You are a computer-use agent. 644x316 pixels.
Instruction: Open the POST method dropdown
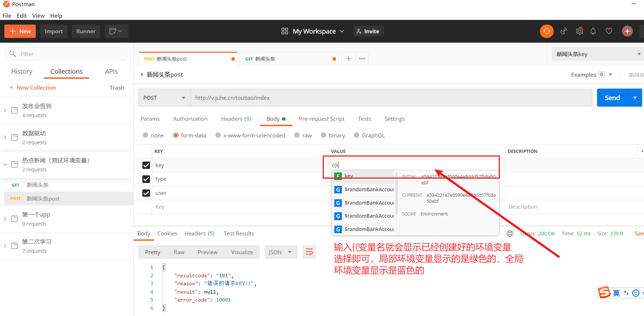pyautogui.click(x=164, y=98)
